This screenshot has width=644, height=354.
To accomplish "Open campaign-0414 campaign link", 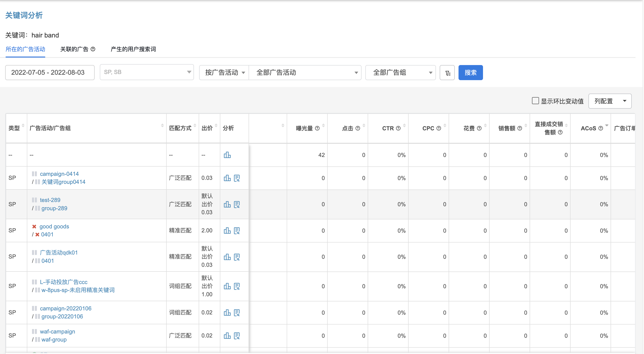I will click(x=59, y=174).
